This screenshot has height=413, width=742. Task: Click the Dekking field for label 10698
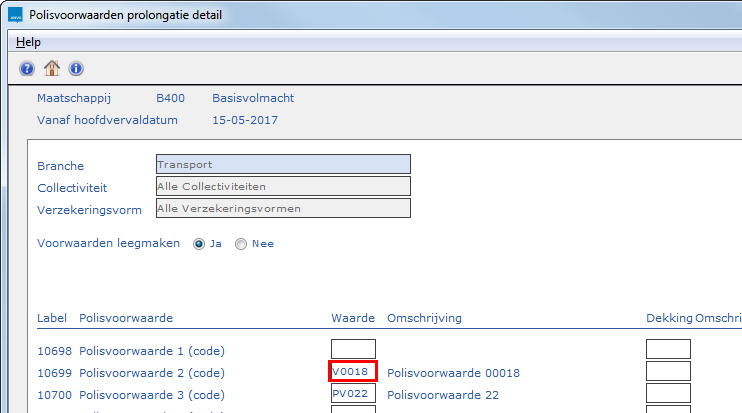(668, 349)
